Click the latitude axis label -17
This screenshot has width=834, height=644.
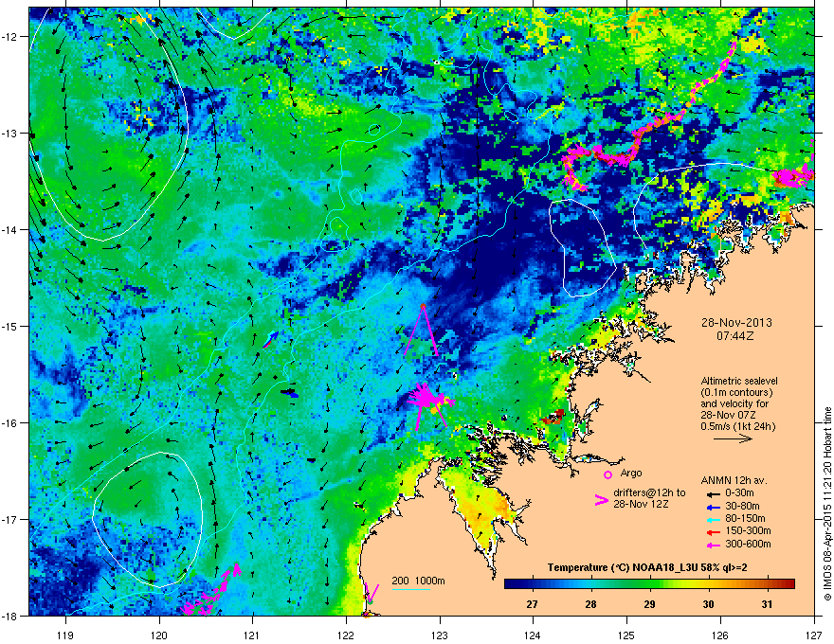point(10,519)
